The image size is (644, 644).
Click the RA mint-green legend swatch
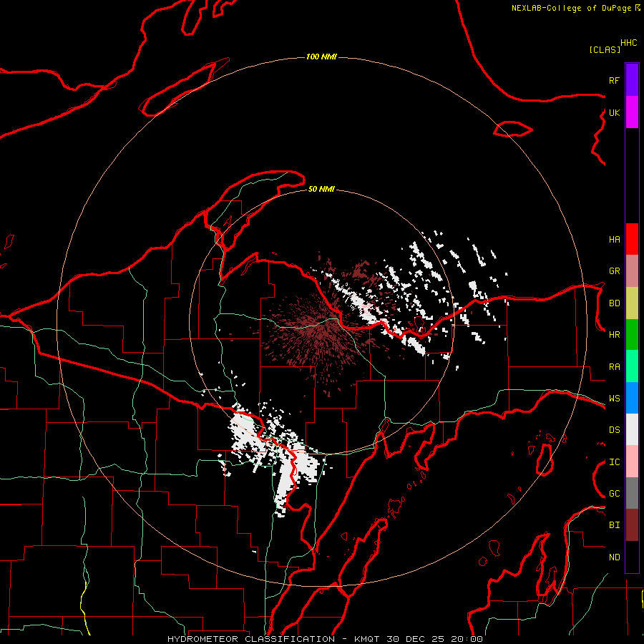coord(632,366)
